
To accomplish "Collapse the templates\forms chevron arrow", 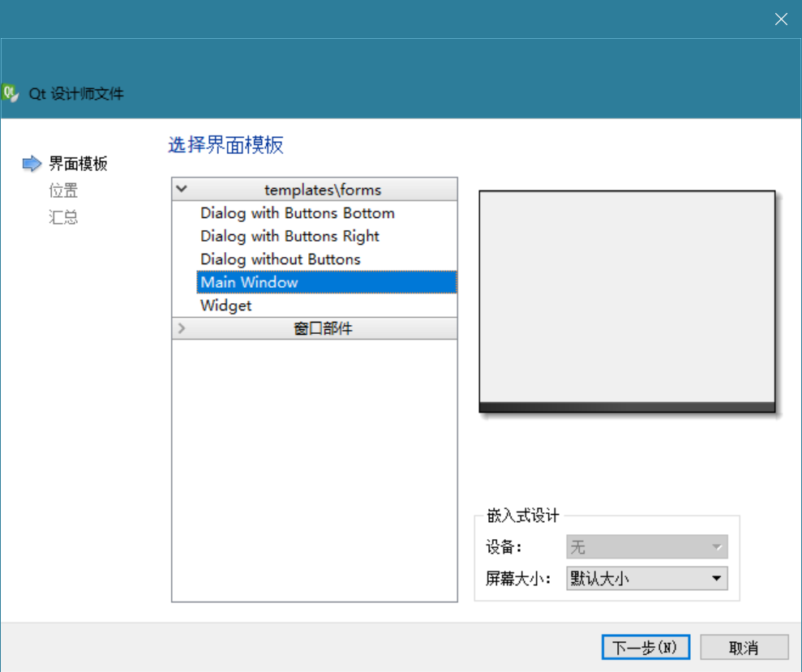I will tap(182, 189).
